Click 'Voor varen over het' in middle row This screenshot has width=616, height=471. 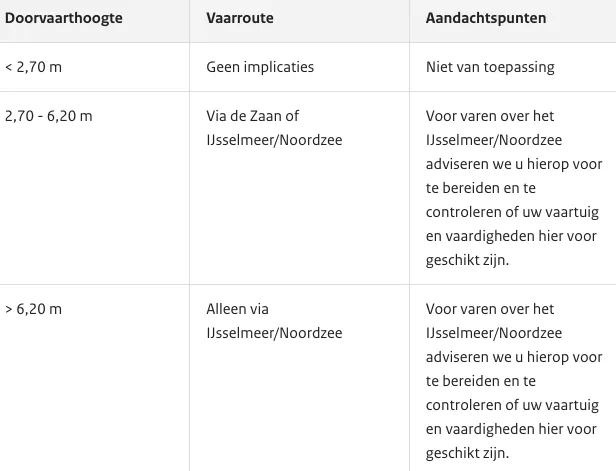coord(490,116)
